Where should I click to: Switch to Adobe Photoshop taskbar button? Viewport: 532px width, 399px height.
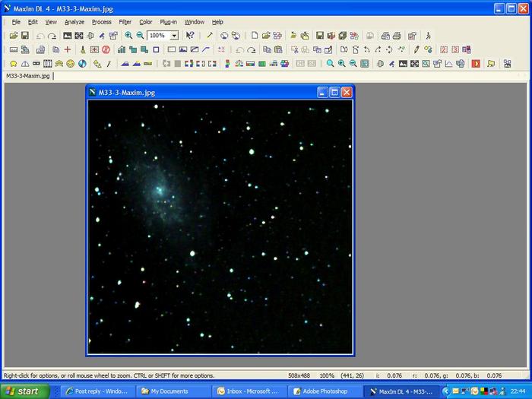325,391
